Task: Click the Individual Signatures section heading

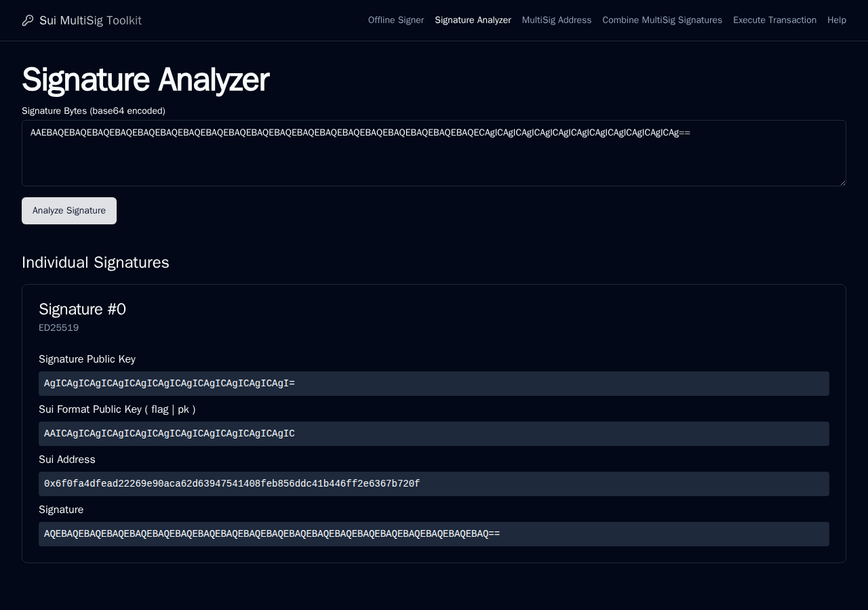Action: 96,262
